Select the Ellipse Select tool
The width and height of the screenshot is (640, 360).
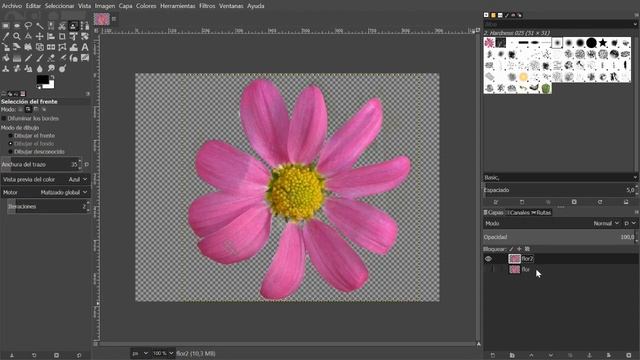click(17, 26)
